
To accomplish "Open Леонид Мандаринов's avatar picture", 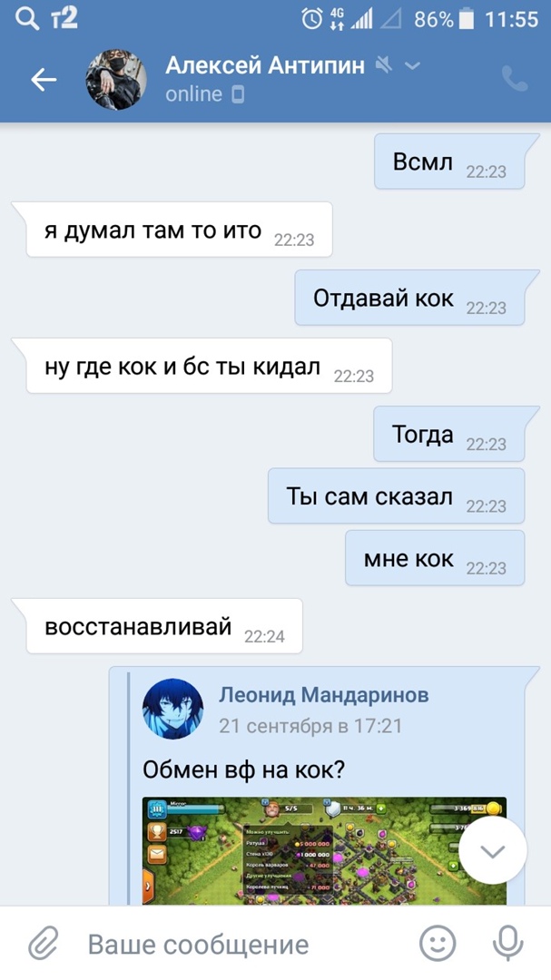I will pyautogui.click(x=173, y=709).
